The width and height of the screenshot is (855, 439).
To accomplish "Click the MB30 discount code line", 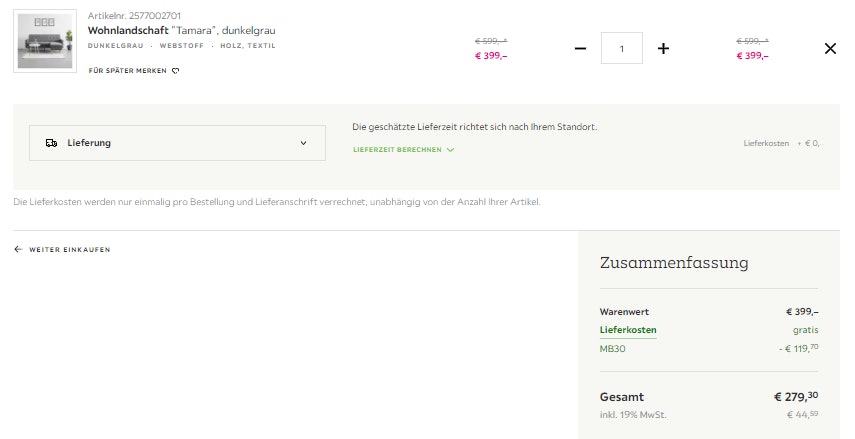I will 613,348.
